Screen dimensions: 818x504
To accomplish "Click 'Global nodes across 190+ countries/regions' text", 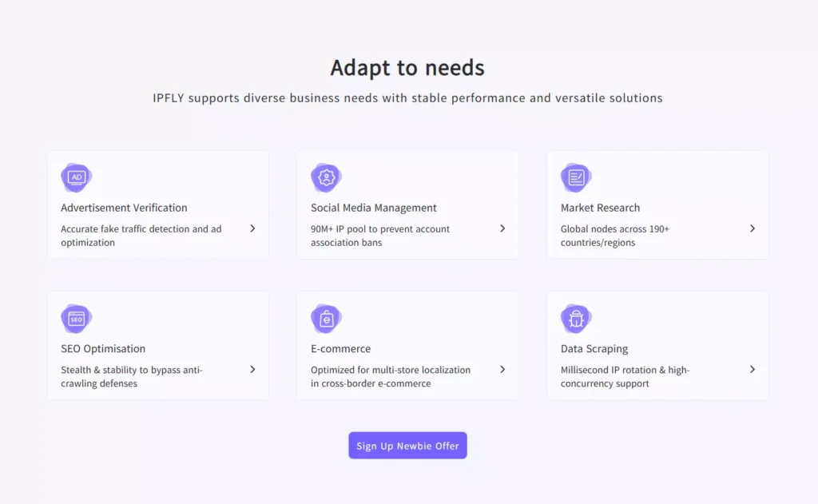I will (614, 236).
